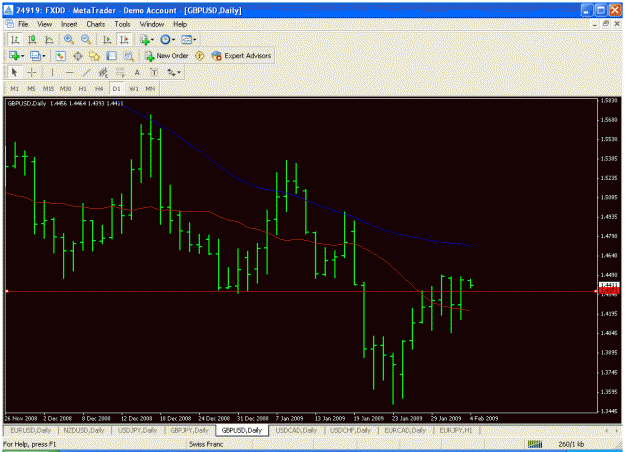
Task: Open the Insert menu
Action: [69, 24]
